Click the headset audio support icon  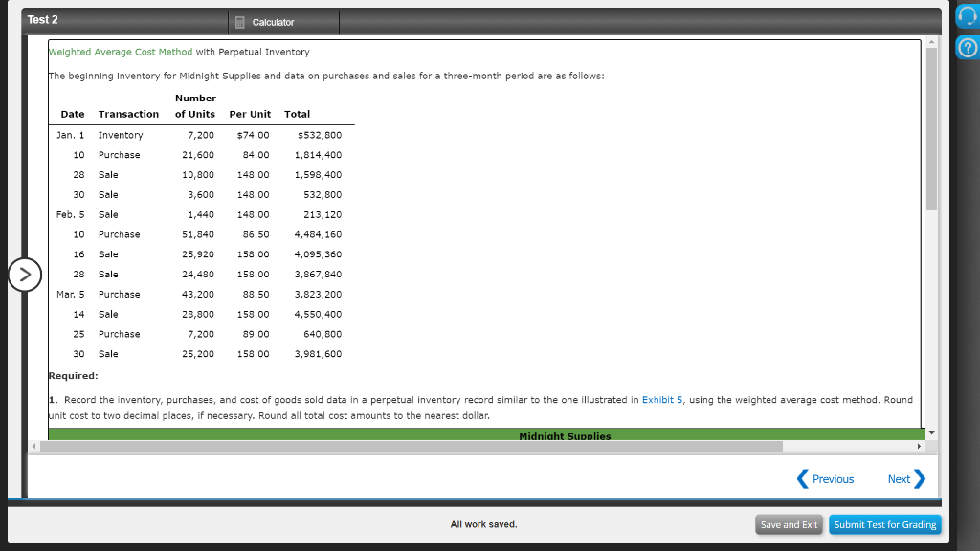pos(965,16)
